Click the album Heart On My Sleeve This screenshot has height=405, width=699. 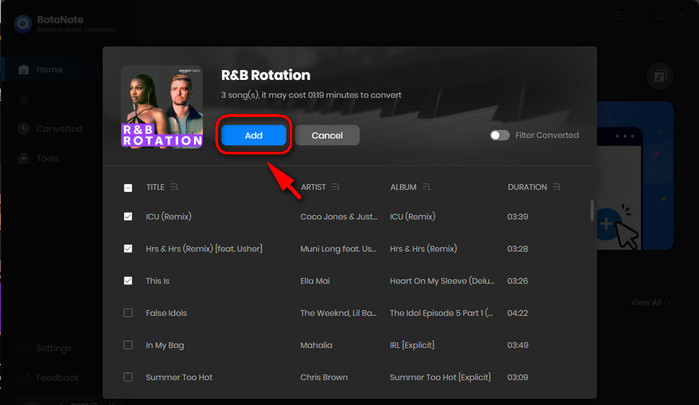[442, 281]
